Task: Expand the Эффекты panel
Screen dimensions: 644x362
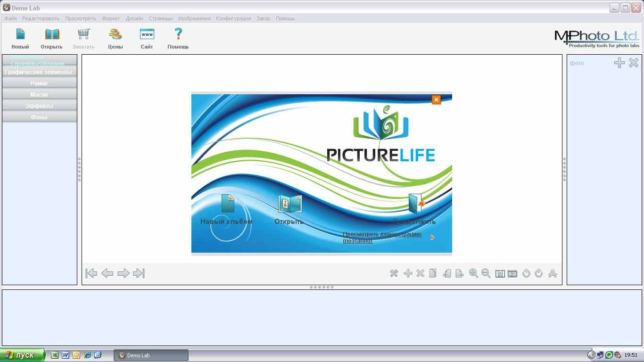Action: (x=40, y=106)
